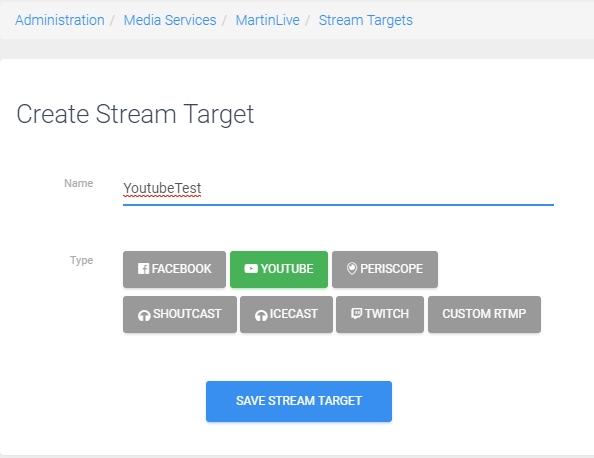Viewport: 594px width, 458px height.
Task: Choose TWITCH as the target type
Action: pos(380,314)
